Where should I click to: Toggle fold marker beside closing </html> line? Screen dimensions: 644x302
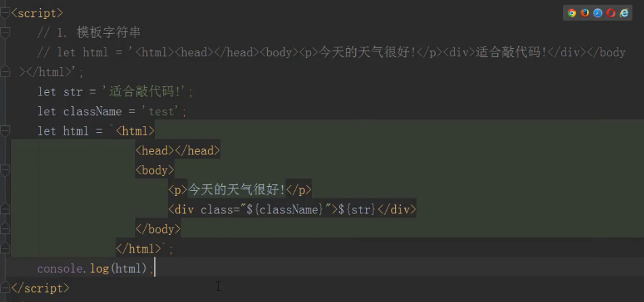click(5, 249)
